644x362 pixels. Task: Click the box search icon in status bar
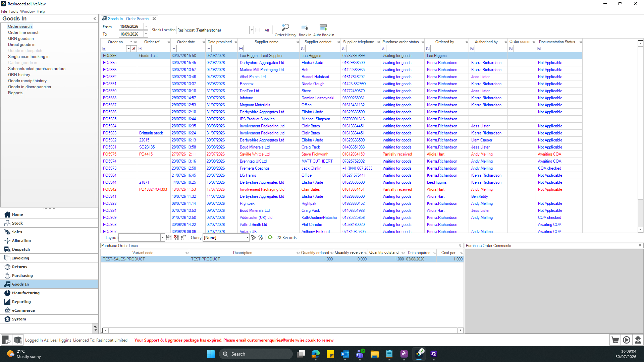pos(6,340)
